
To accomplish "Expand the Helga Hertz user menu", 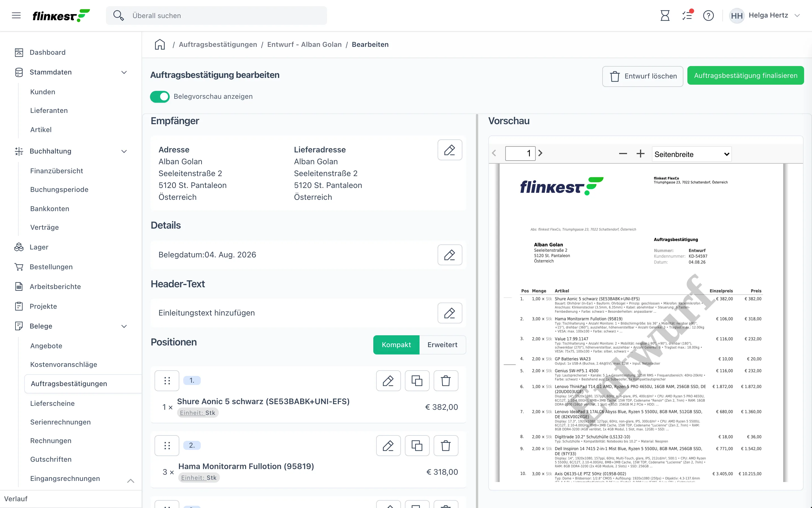I will coord(797,16).
